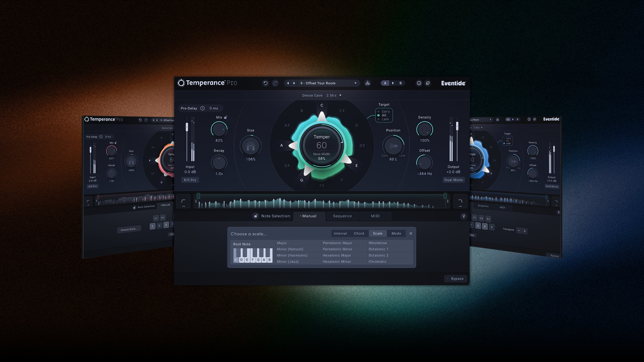This screenshot has height=362, width=644.
Task: Click the preset save/download icon
Action: pyautogui.click(x=368, y=83)
